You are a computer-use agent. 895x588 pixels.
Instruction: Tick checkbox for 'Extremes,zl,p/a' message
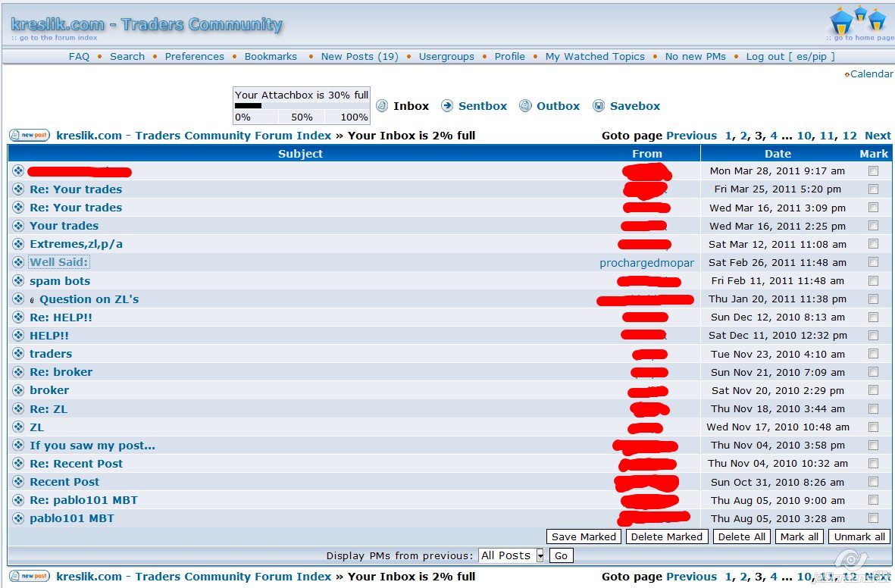[x=873, y=244]
